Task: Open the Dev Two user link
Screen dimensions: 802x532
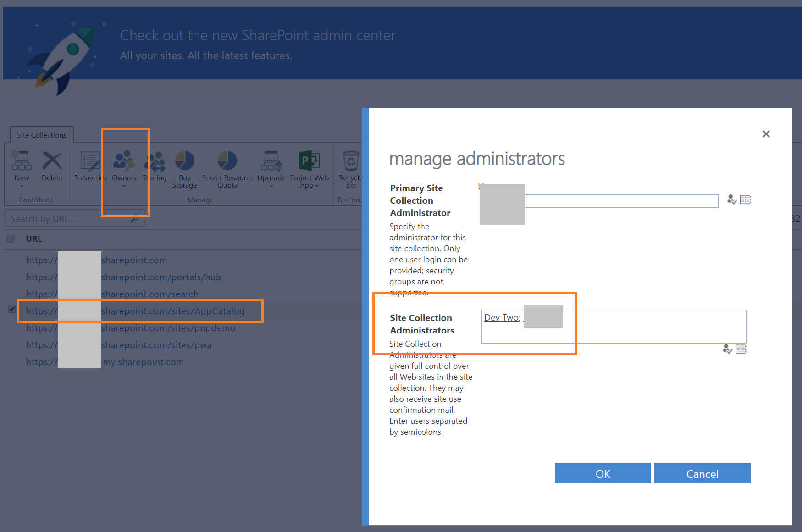Action: pyautogui.click(x=501, y=317)
